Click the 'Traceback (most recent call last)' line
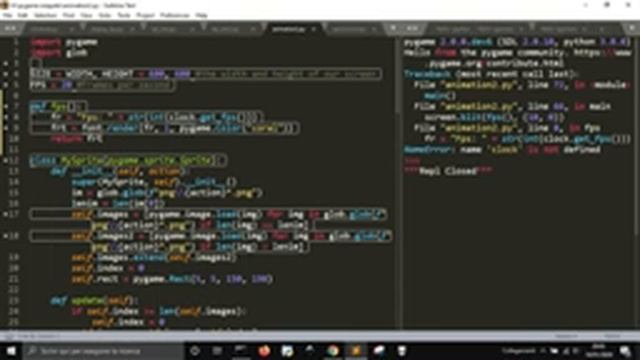Viewport: 640px width, 360px height. coord(491,74)
